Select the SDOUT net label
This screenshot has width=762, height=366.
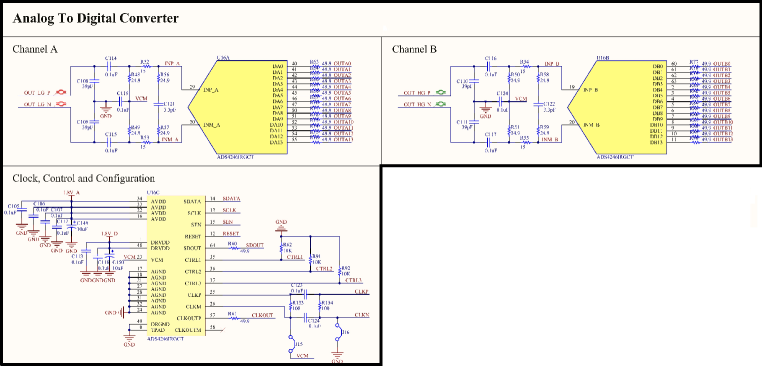(x=255, y=244)
